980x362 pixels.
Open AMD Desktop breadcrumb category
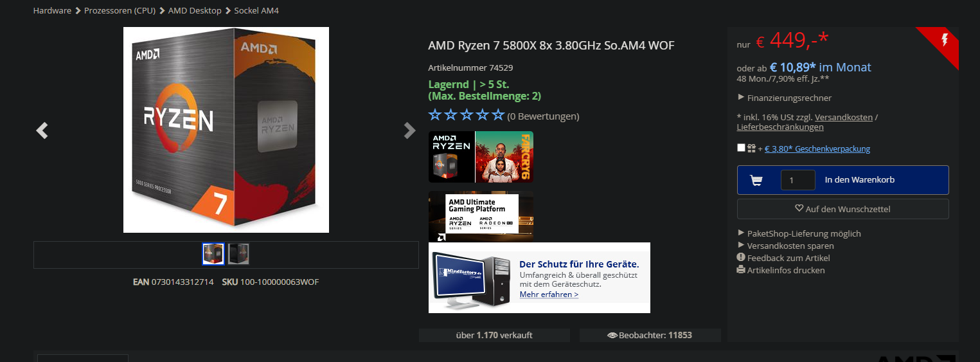[195, 10]
